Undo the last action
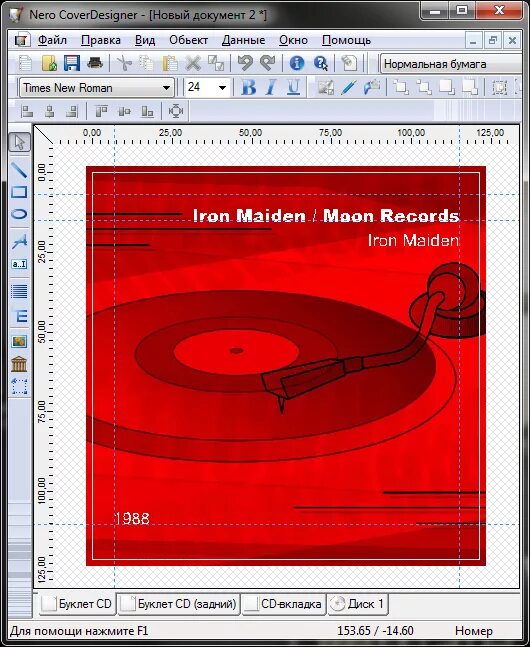This screenshot has width=530, height=647. point(245,64)
